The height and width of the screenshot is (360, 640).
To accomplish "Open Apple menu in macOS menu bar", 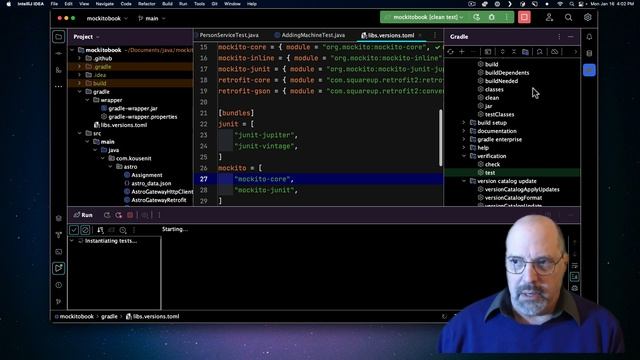I will point(8,4).
